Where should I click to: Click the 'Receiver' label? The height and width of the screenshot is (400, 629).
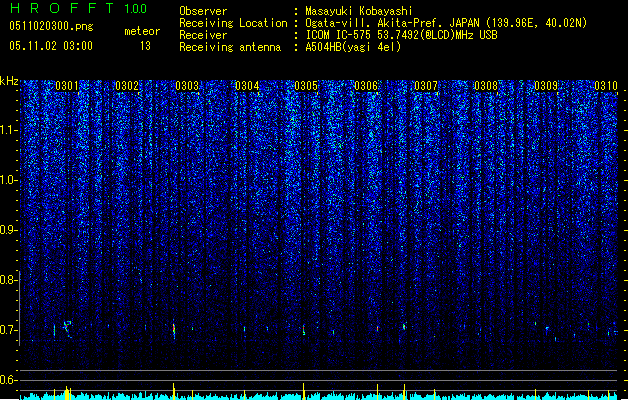[203, 35]
